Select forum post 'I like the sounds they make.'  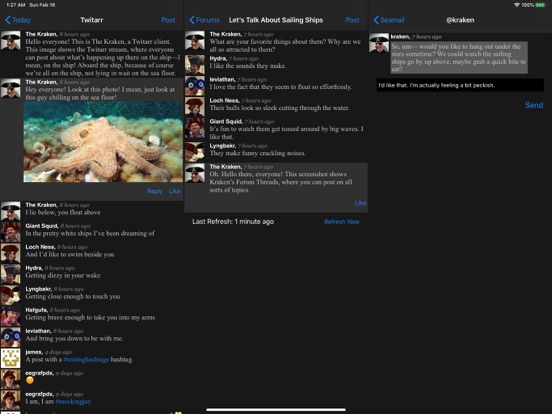276,65
